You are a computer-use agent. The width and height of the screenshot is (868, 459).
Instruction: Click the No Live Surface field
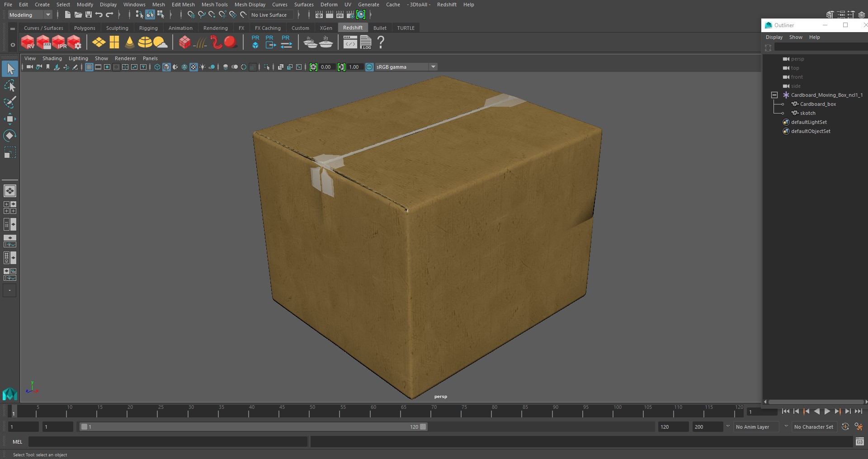[x=271, y=15]
